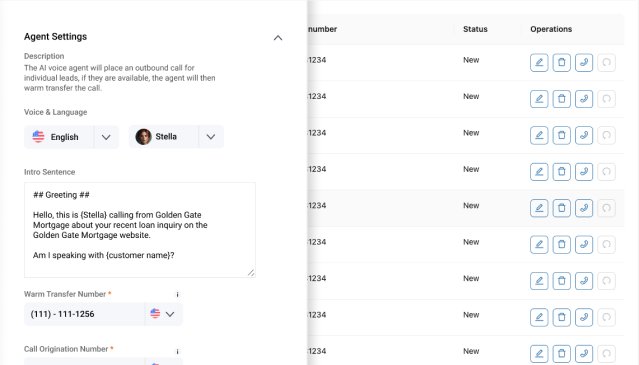The height and width of the screenshot is (365, 639).
Task: Click inside the Intro Sentence text area
Action: tap(140, 230)
